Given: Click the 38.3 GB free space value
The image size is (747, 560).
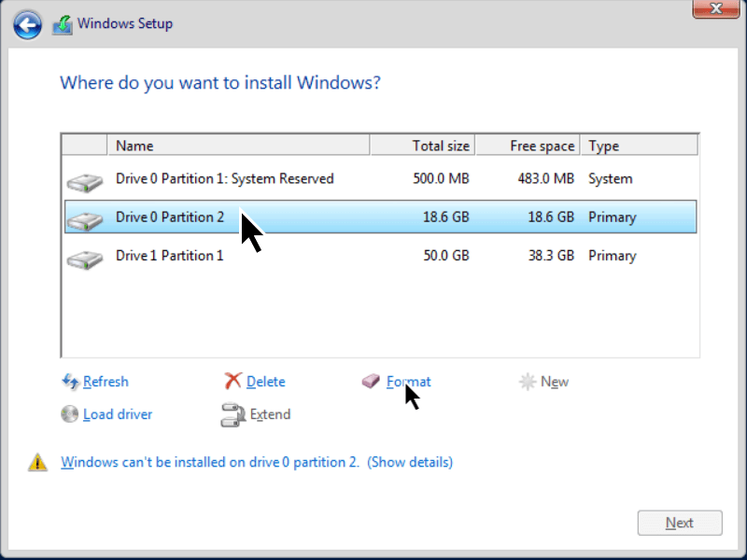Looking at the screenshot, I should pyautogui.click(x=551, y=256).
